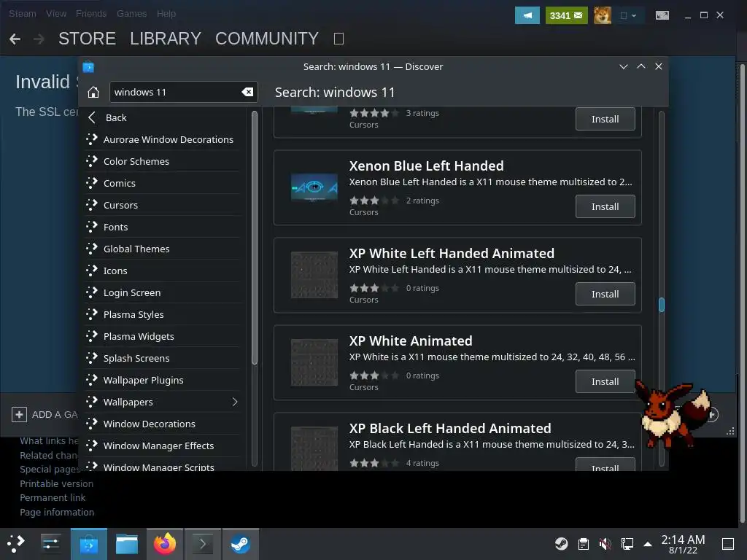The image size is (747, 560).
Task: Click the search field containing windows 11
Action: coord(184,92)
